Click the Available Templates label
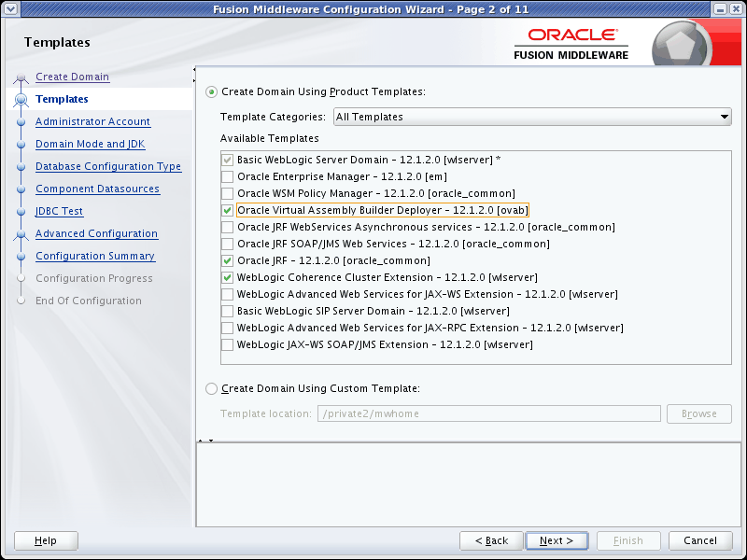The width and height of the screenshot is (747, 560). coord(270,138)
